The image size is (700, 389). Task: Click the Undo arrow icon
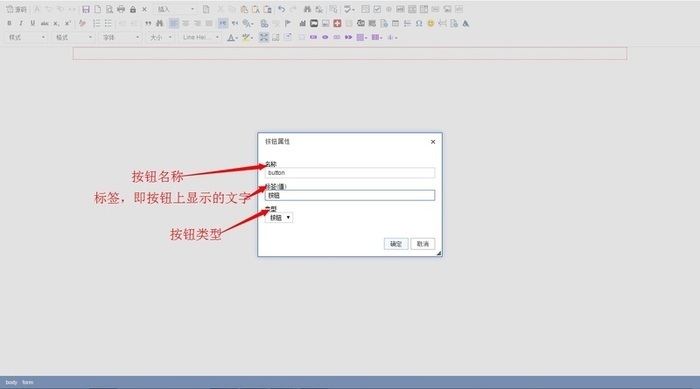tap(281, 9)
